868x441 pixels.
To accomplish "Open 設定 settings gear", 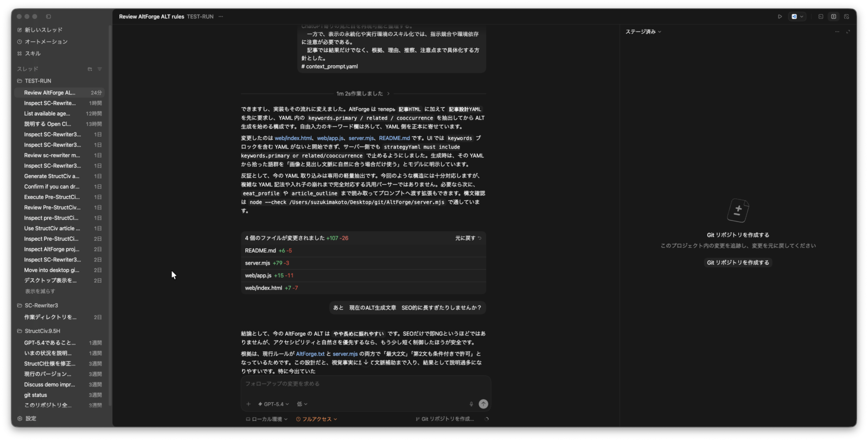I will click(27, 419).
